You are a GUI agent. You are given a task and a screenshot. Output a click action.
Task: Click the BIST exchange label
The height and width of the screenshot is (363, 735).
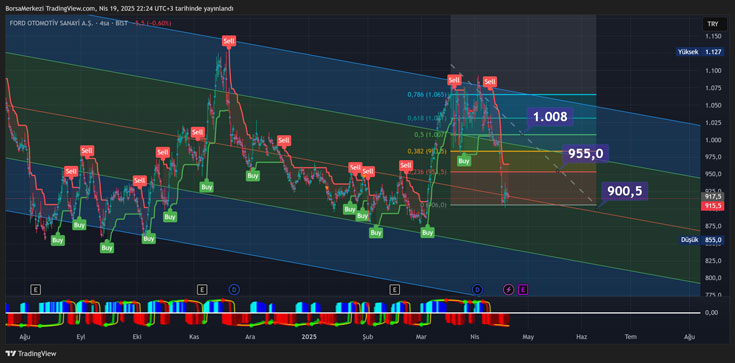123,23
